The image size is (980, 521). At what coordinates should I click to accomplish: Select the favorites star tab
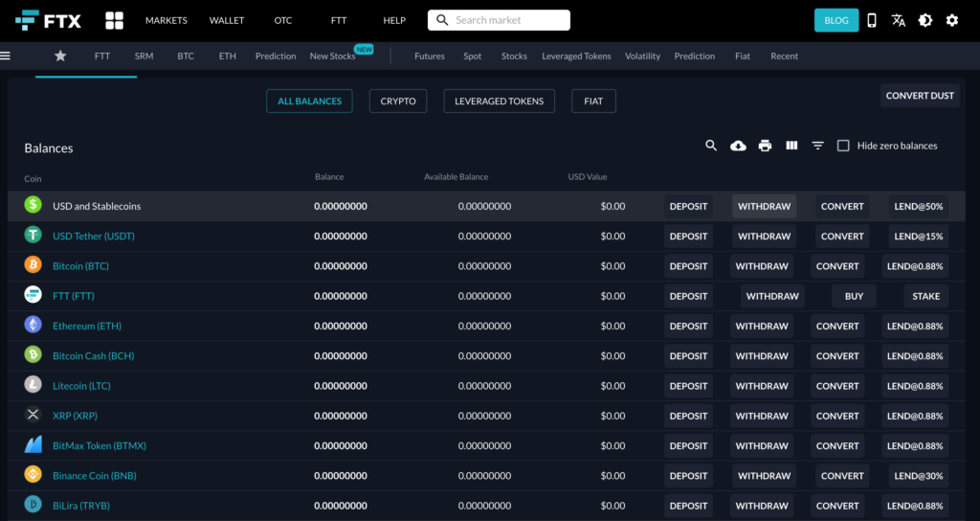pos(60,56)
